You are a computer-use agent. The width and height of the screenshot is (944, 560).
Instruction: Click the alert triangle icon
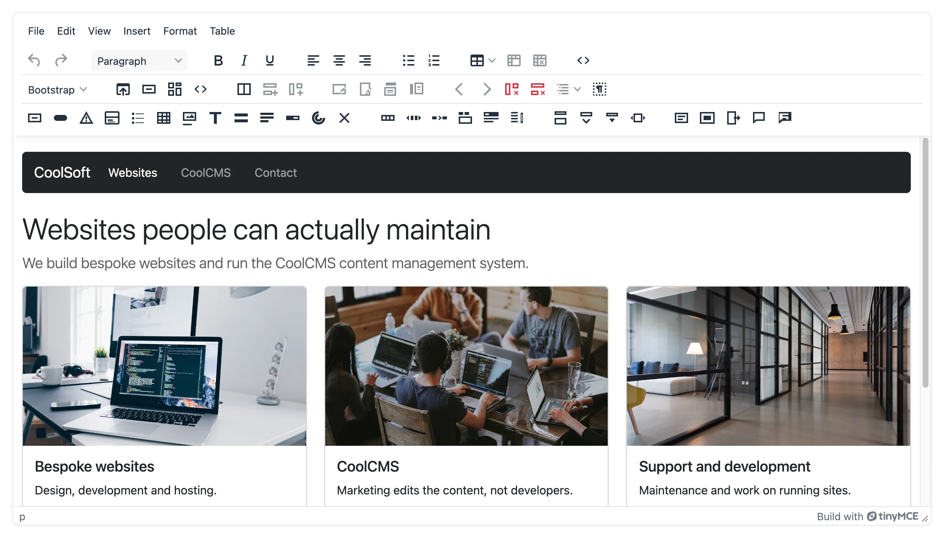[x=86, y=118]
